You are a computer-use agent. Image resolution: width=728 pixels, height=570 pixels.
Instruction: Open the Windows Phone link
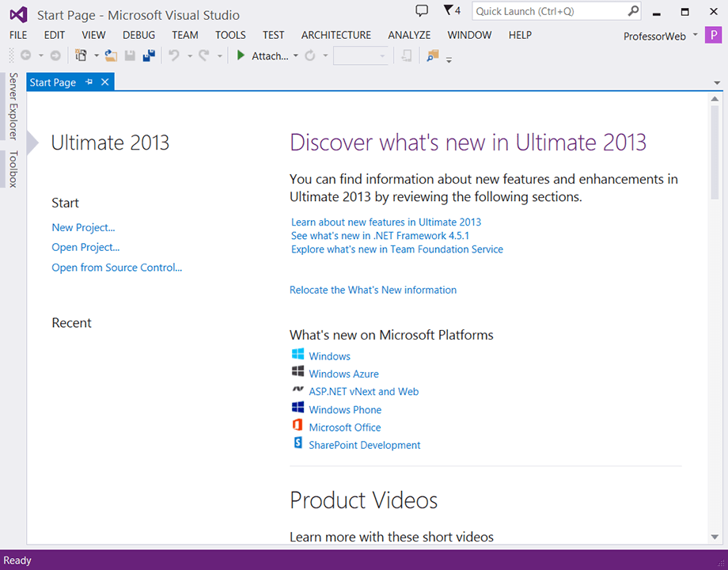click(345, 410)
